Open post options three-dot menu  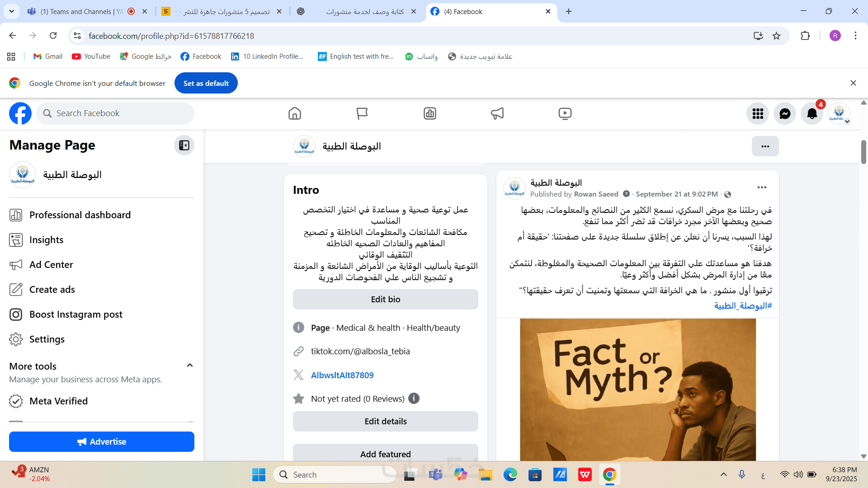762,188
